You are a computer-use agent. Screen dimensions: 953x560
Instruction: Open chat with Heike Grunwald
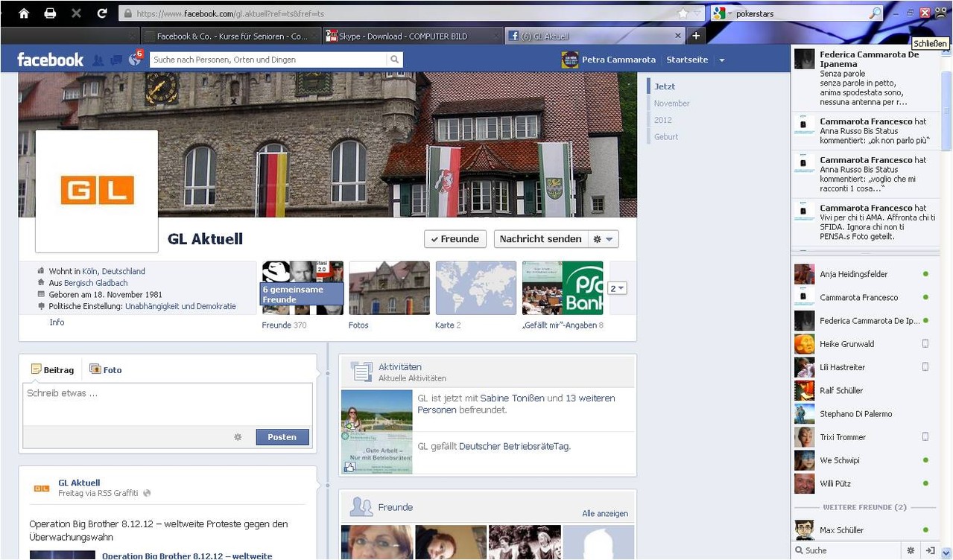[864, 344]
